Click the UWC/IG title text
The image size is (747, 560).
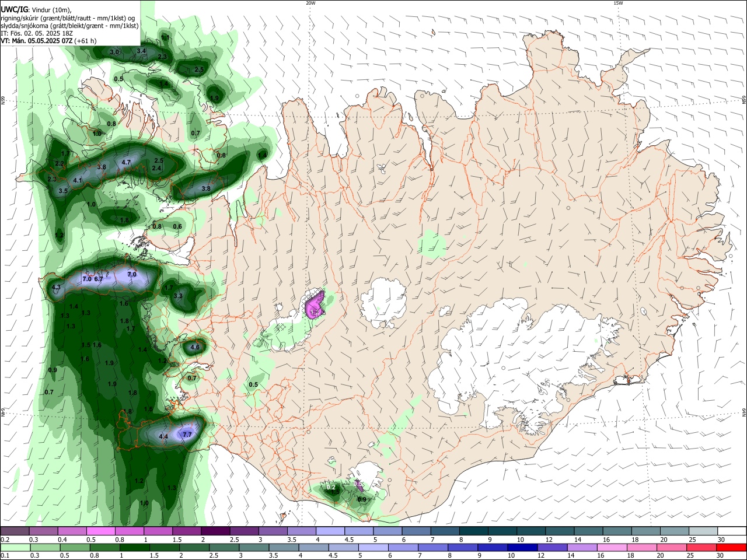pos(14,10)
